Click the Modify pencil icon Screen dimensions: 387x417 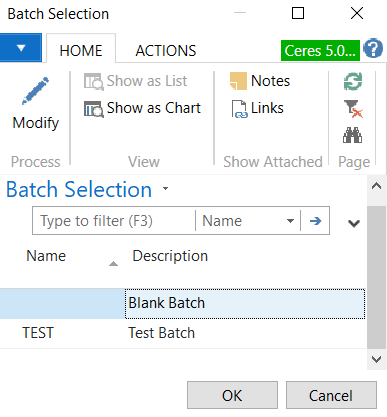(x=35, y=91)
